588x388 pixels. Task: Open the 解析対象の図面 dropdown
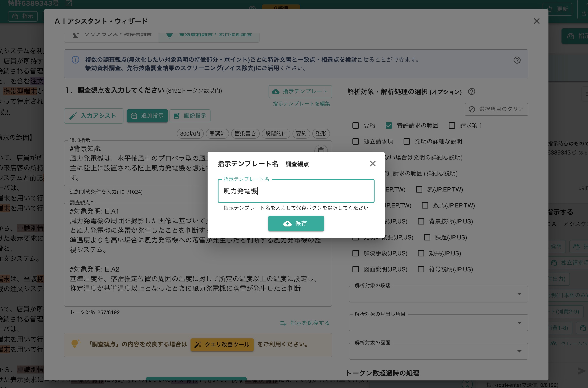click(x=438, y=351)
